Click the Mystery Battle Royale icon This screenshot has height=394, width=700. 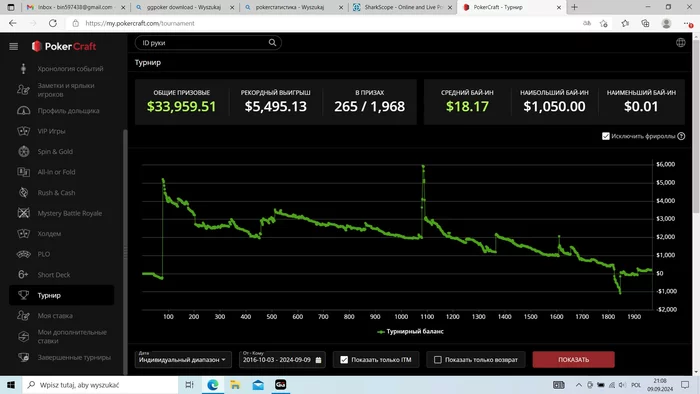point(23,213)
